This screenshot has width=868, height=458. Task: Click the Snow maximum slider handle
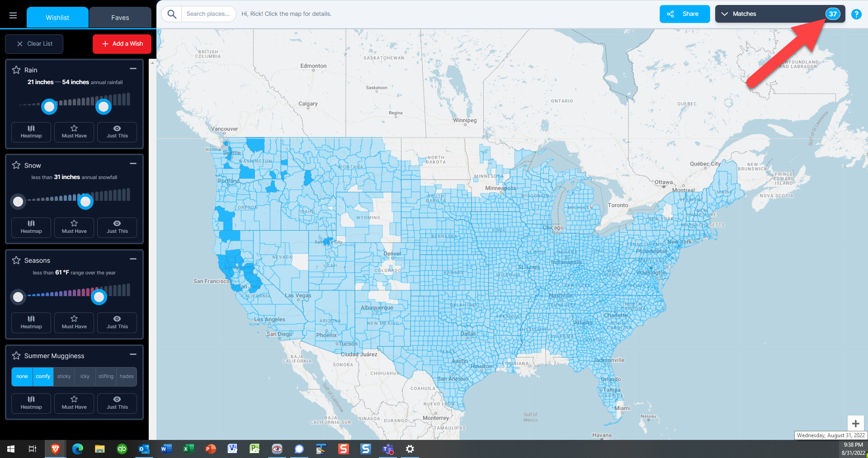click(x=85, y=202)
